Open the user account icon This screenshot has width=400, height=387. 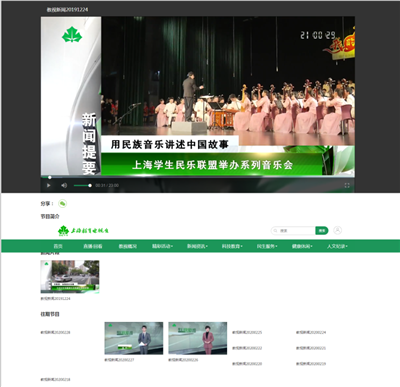pyautogui.click(x=338, y=230)
